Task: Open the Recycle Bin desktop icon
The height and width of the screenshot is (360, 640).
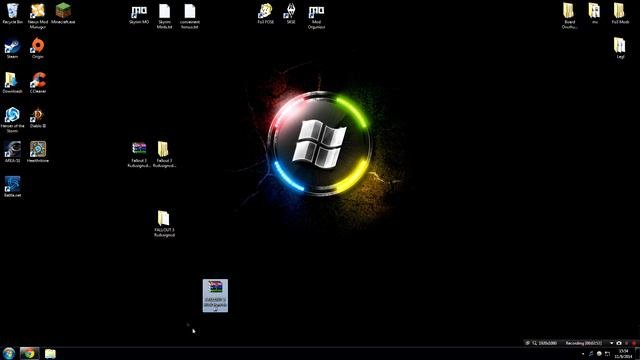Action: (x=12, y=13)
